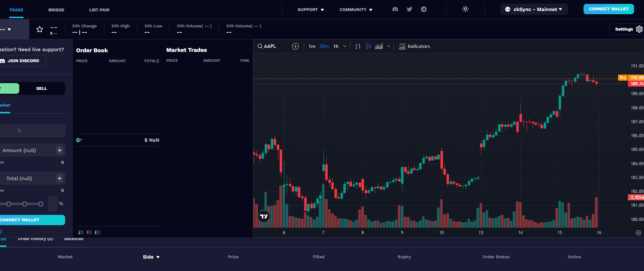Select the Market order type tab
The width and height of the screenshot is (644, 271).
click(5, 105)
